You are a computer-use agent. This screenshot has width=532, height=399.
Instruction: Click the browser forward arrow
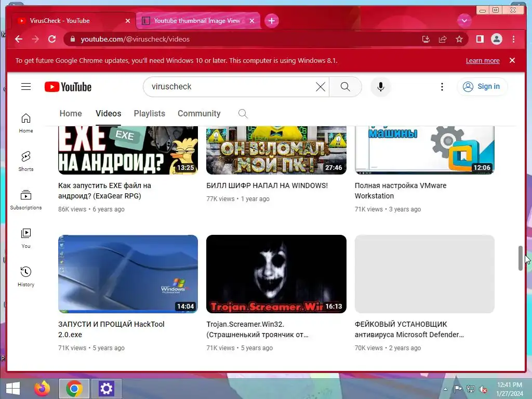35,39
